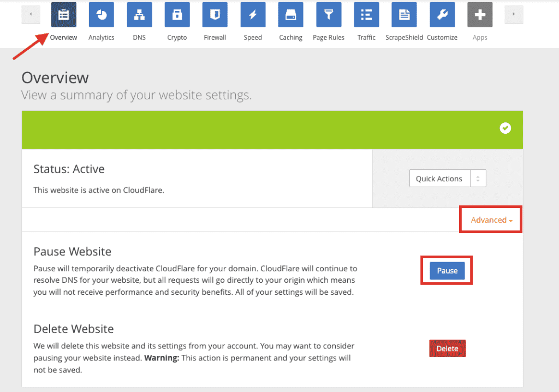The height and width of the screenshot is (392, 559).
Task: Open the Overview section icon
Action: click(64, 15)
